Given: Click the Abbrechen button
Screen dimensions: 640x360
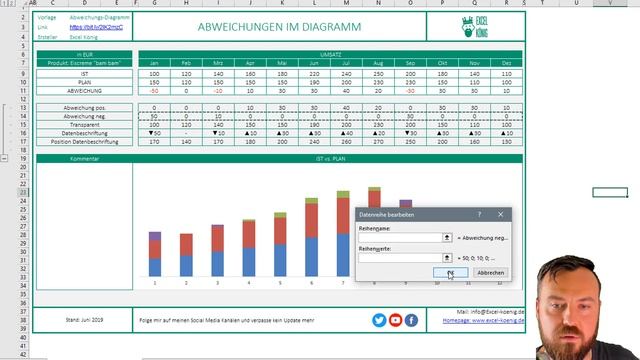Looking at the screenshot, I should [x=490, y=273].
